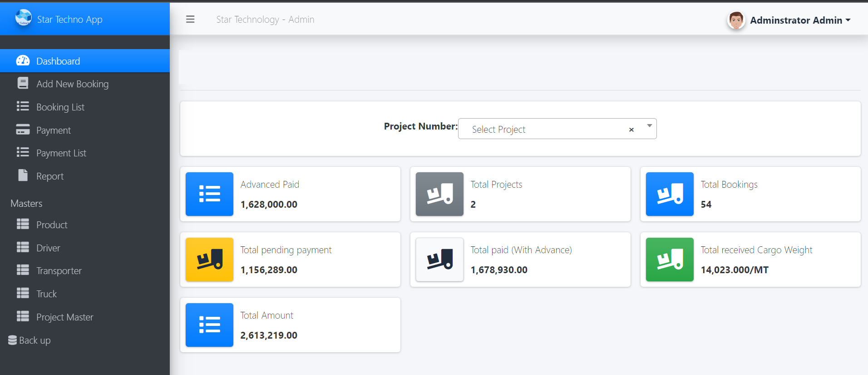
Task: Clear the project selection with the x
Action: coord(631,130)
